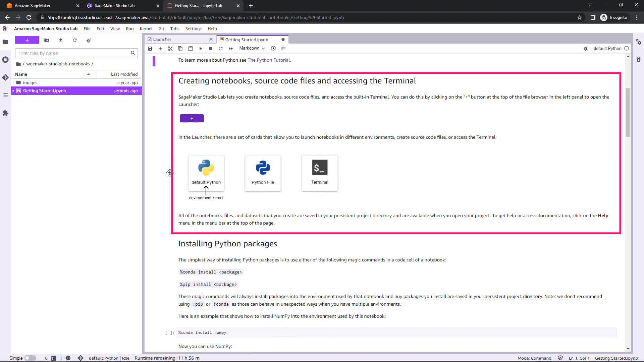Save the notebook using the toolbar disk icon

(150, 49)
